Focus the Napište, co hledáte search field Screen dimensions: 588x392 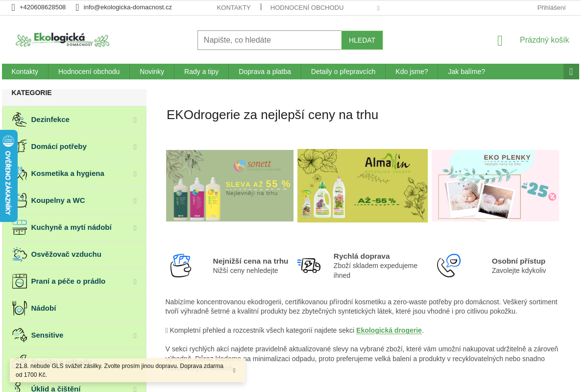(x=269, y=40)
